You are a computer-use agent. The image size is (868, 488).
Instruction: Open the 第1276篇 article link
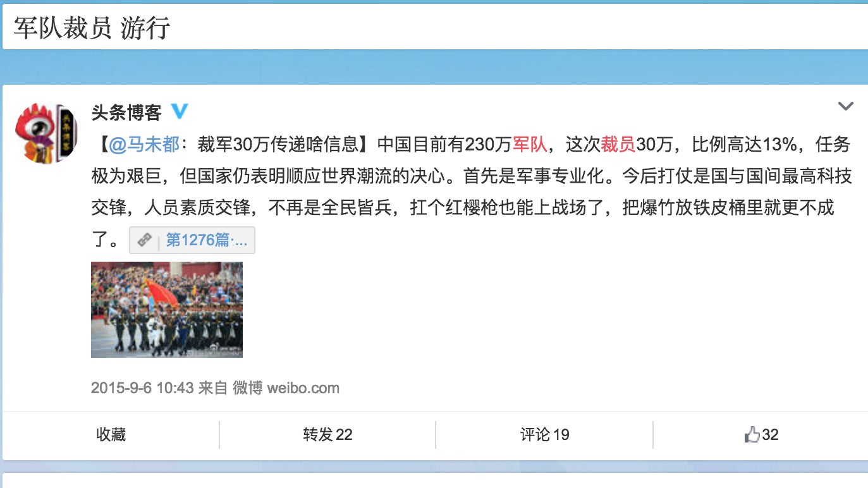[206, 240]
